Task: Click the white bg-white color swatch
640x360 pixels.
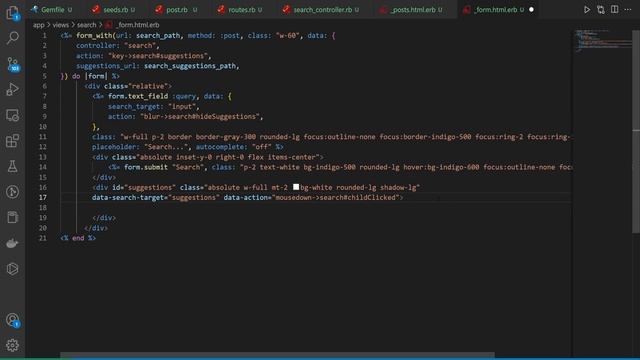Action: click(296, 187)
